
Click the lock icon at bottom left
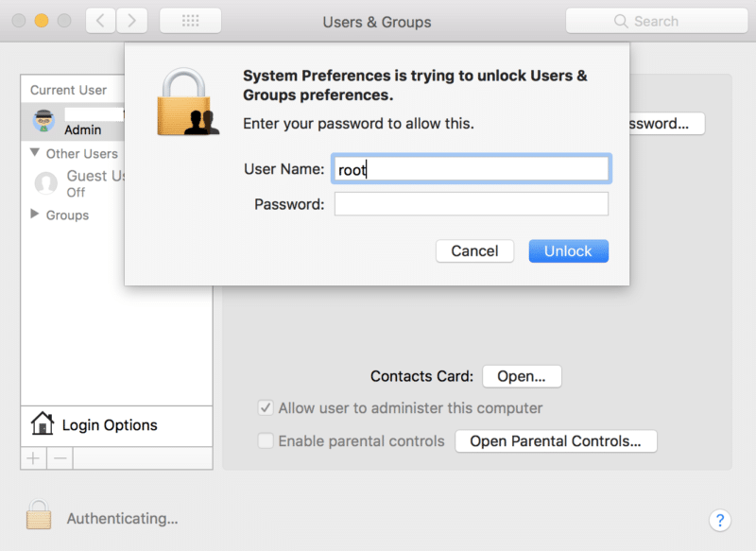click(x=39, y=514)
